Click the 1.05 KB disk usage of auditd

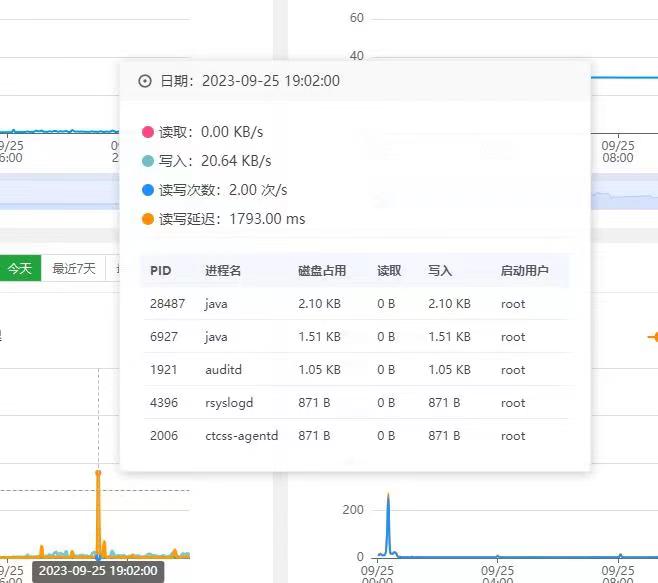tap(319, 370)
